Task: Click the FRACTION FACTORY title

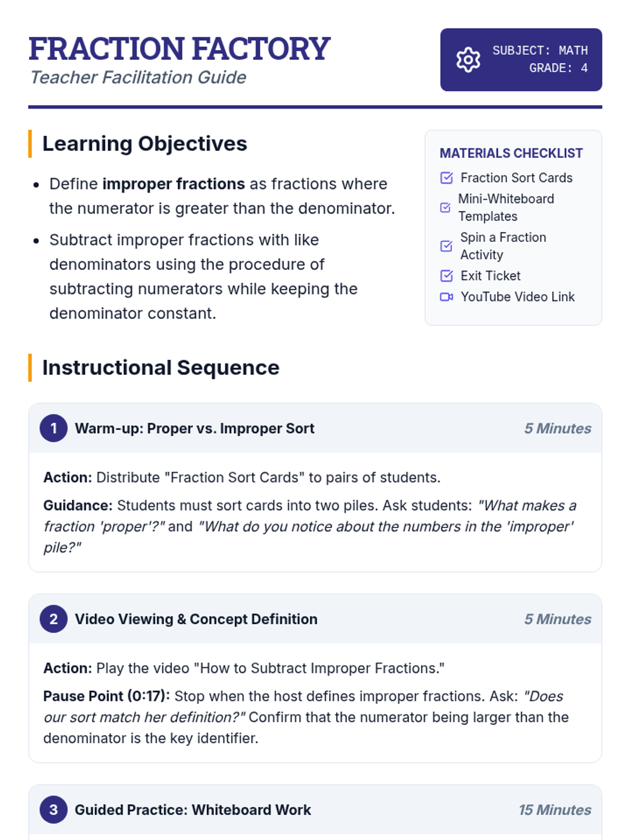Action: pos(179,49)
